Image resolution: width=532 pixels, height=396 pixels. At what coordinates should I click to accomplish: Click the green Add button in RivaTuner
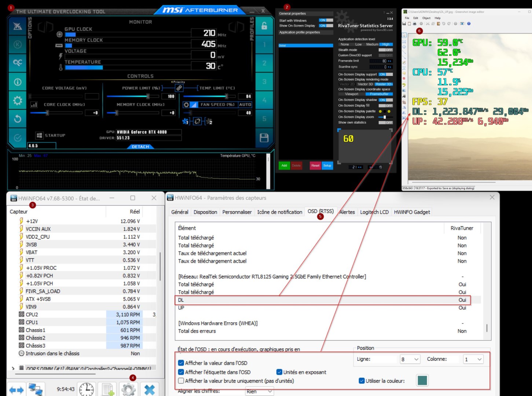(284, 166)
